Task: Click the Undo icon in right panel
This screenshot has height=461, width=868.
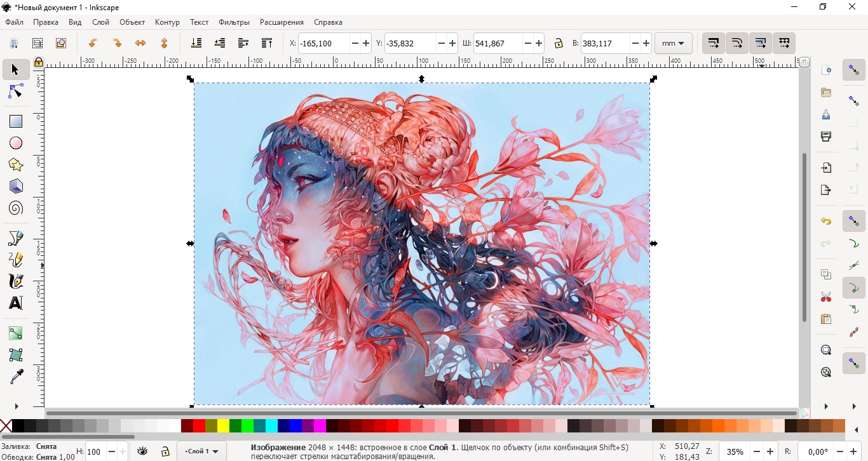Action: pyautogui.click(x=825, y=221)
